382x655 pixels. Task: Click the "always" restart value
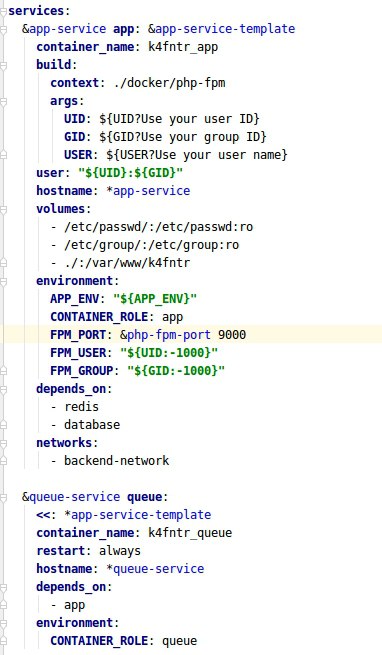click(x=120, y=551)
